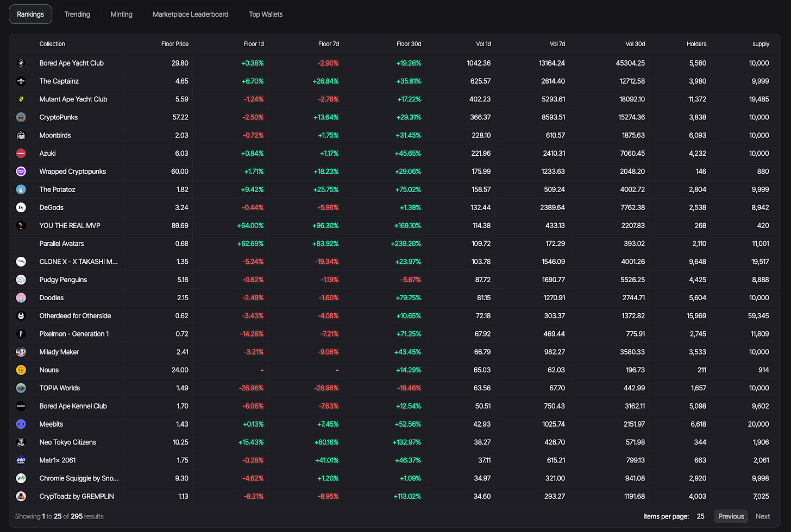Click the blue Meebits collection icon

click(21, 424)
